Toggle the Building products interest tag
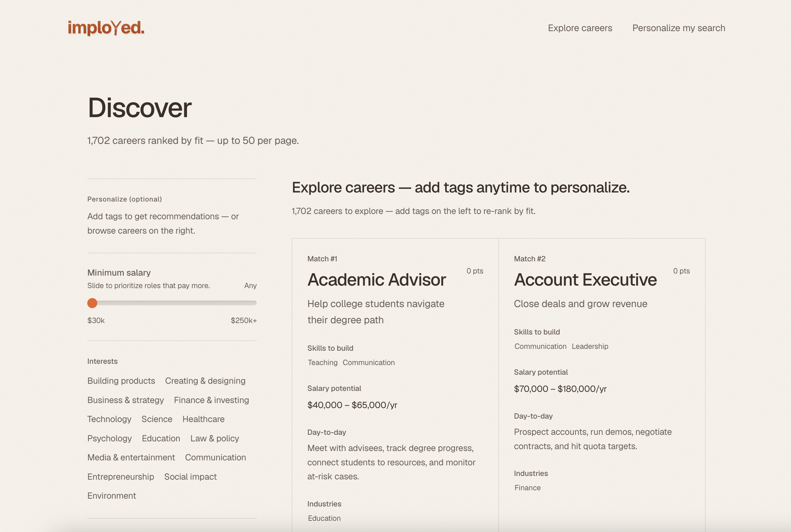This screenshot has height=532, width=791. click(121, 381)
